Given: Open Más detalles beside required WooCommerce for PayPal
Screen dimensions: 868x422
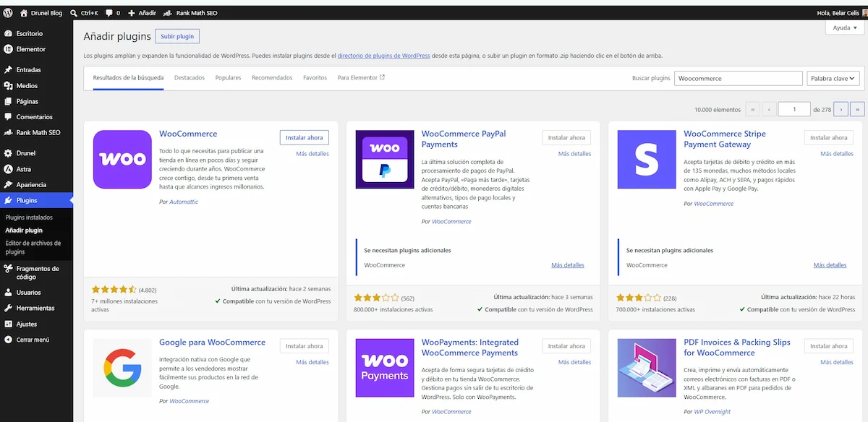Looking at the screenshot, I should pyautogui.click(x=568, y=265).
